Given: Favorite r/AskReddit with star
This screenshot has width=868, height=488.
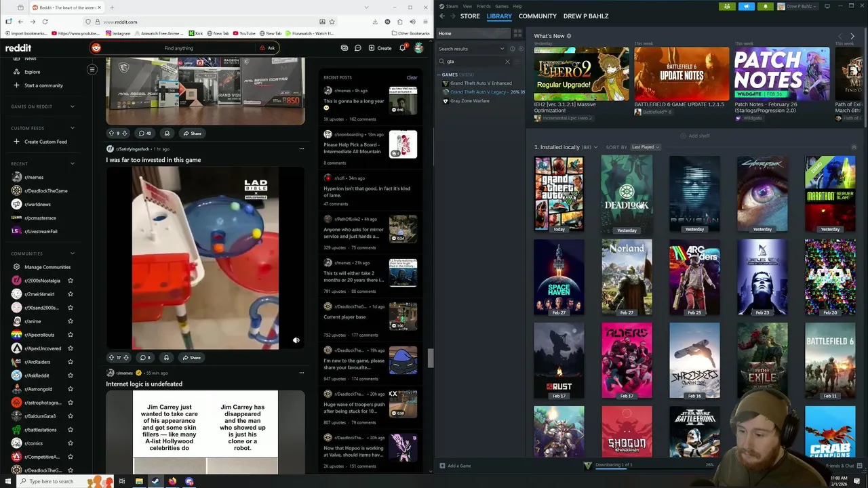Looking at the screenshot, I should coord(70,375).
